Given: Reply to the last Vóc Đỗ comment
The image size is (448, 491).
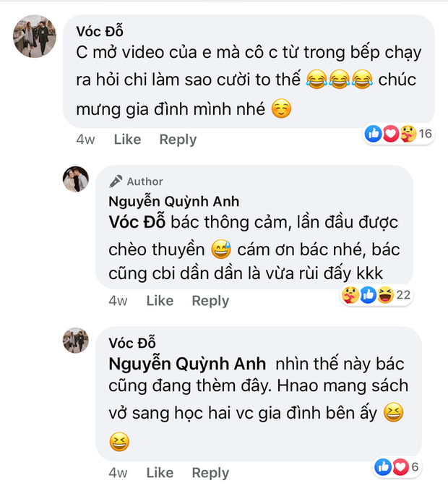Looking at the screenshot, I should (210, 472).
